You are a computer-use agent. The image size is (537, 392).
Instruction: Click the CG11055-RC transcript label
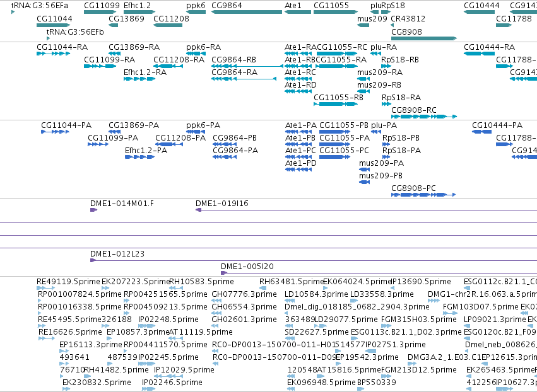pyautogui.click(x=342, y=47)
